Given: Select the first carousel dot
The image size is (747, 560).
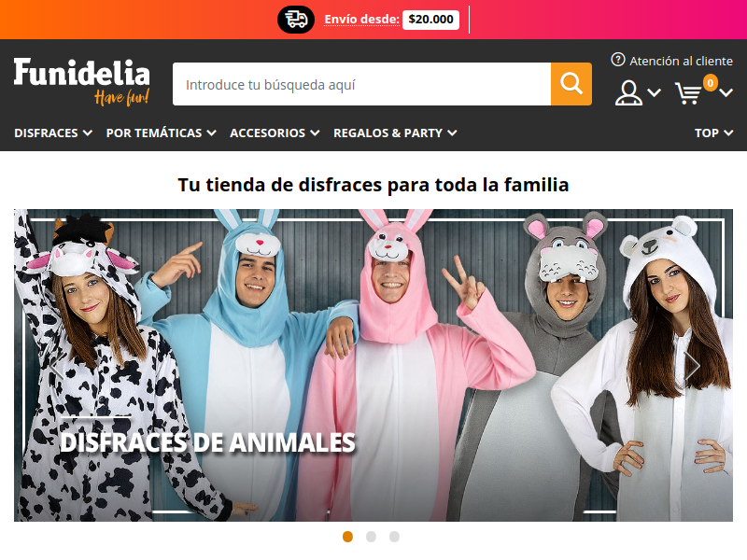Looking at the screenshot, I should point(347,537).
